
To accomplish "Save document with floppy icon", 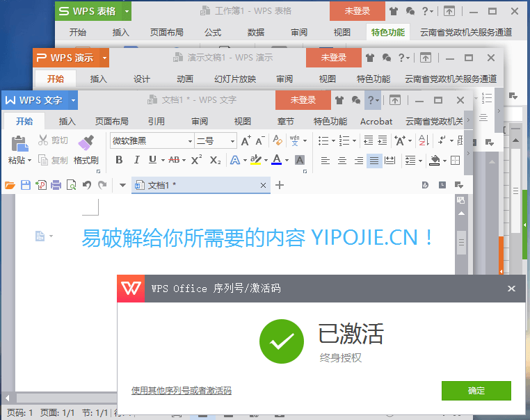I will click(26, 185).
